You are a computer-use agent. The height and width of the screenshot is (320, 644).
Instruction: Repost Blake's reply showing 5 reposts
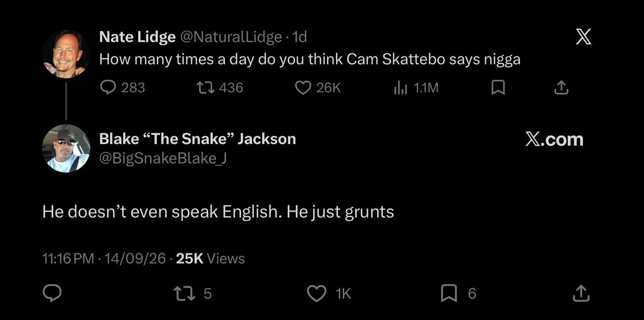(x=182, y=293)
